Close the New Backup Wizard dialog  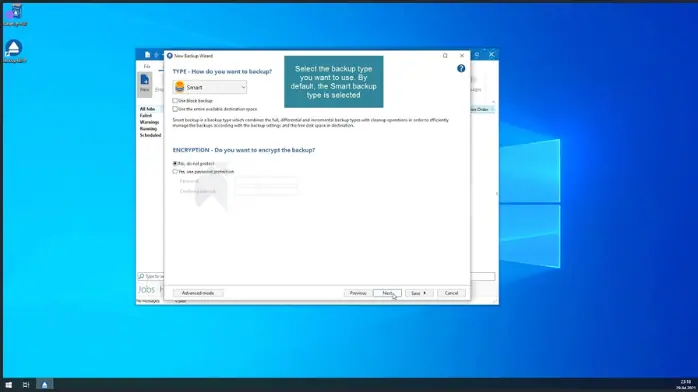[462, 56]
